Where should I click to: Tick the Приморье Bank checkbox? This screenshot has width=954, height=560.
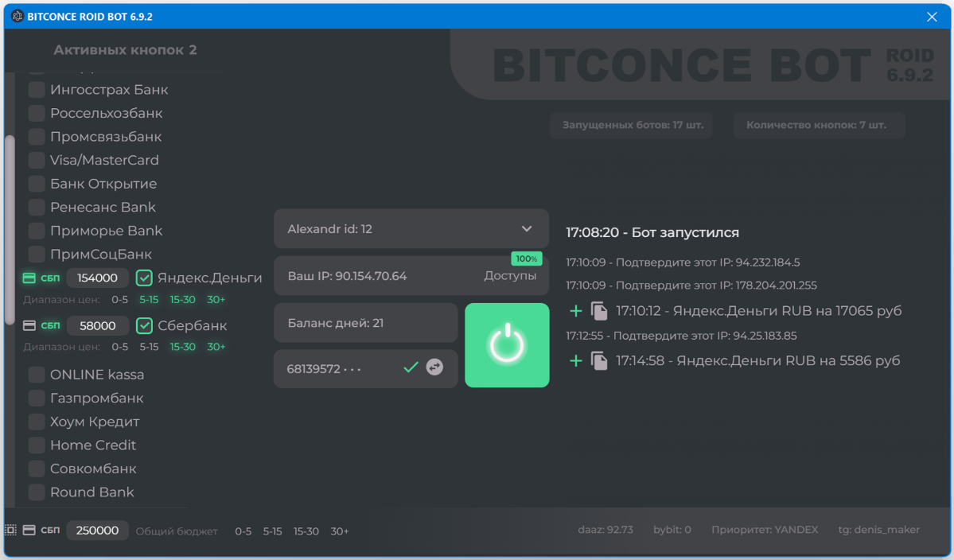(x=37, y=231)
